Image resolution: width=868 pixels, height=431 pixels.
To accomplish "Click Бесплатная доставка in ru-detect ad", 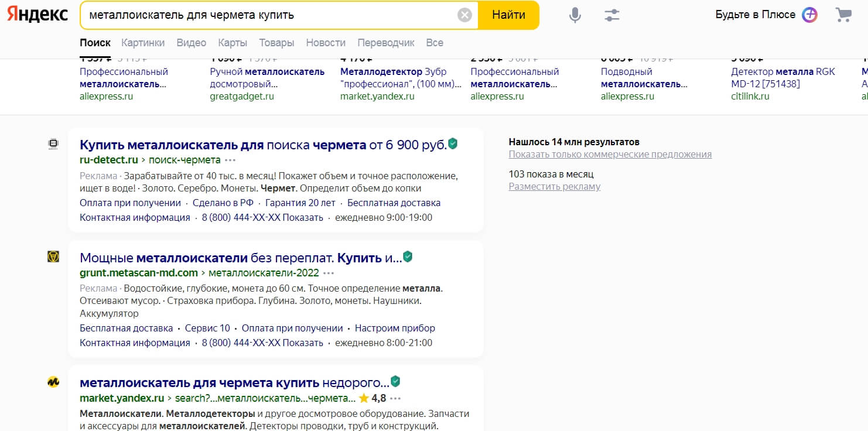I will click(x=394, y=203).
